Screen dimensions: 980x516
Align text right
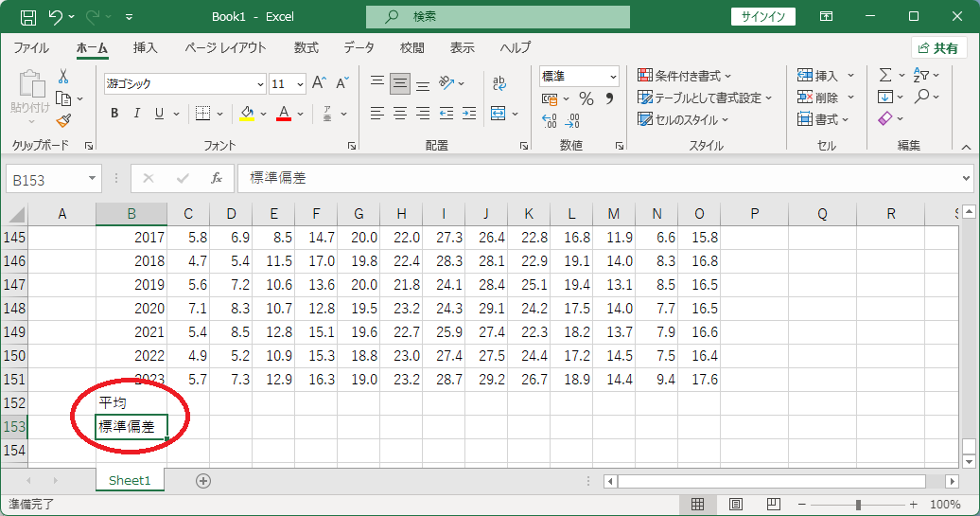(x=423, y=114)
